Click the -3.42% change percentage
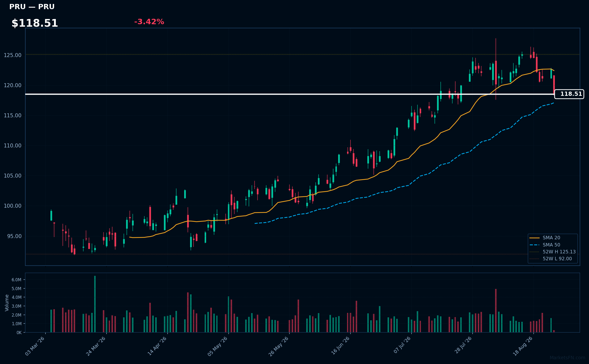The width and height of the screenshot is (589, 364). click(x=149, y=22)
